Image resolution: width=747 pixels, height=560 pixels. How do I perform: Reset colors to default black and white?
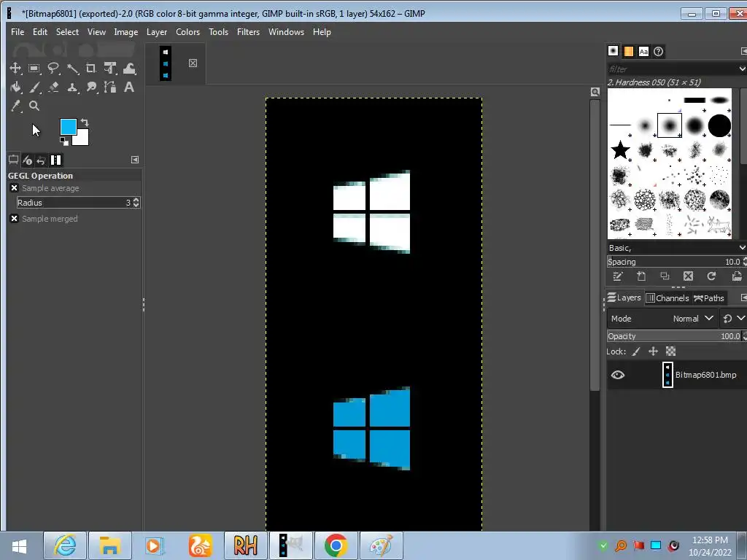click(64, 141)
